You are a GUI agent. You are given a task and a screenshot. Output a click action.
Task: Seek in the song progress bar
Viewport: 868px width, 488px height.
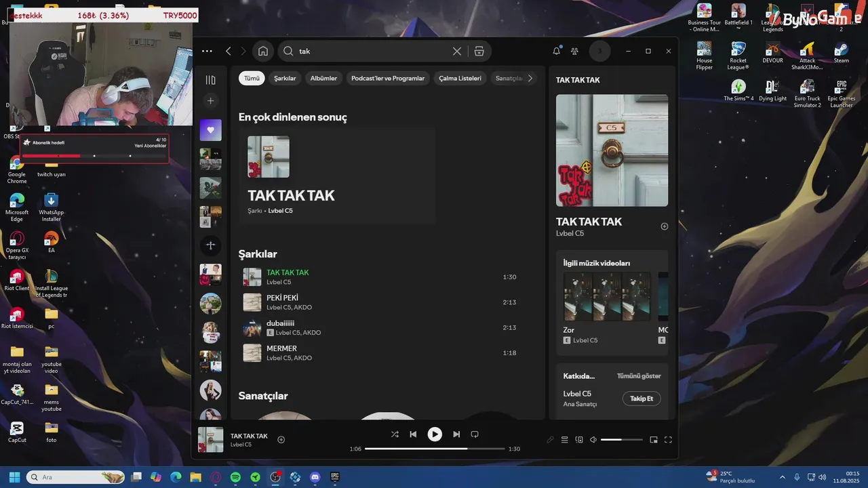coord(435,449)
